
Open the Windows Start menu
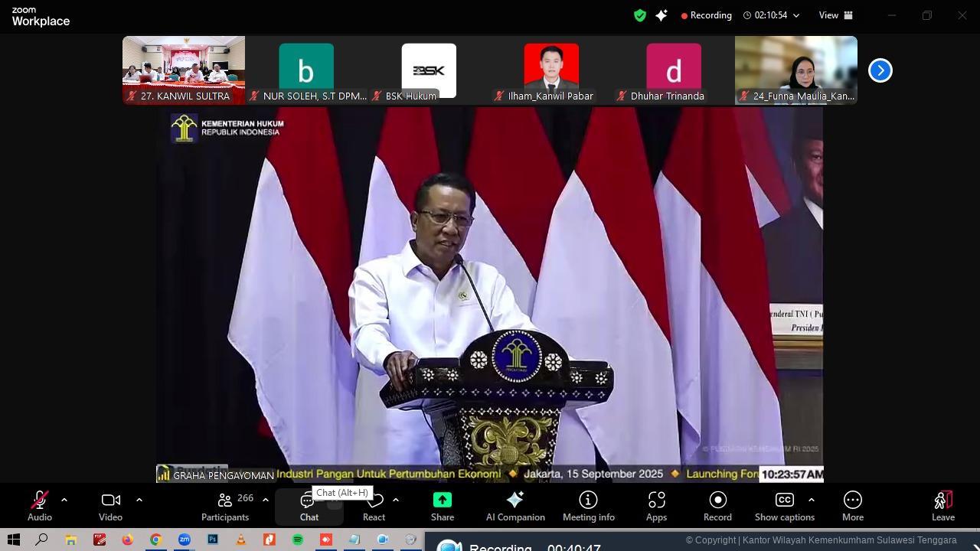(x=12, y=541)
